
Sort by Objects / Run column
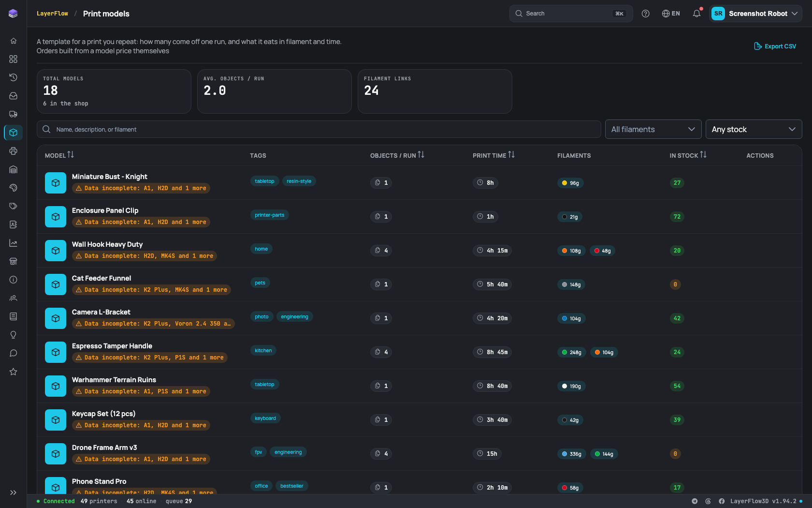[397, 155]
